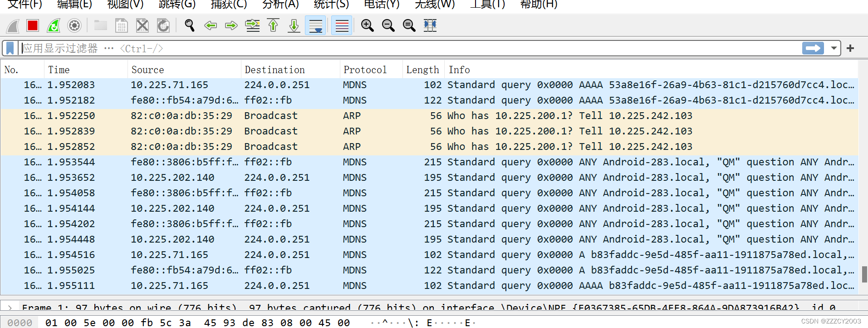This screenshot has height=328, width=868.
Task: Jump to the first packet
Action: point(273,25)
